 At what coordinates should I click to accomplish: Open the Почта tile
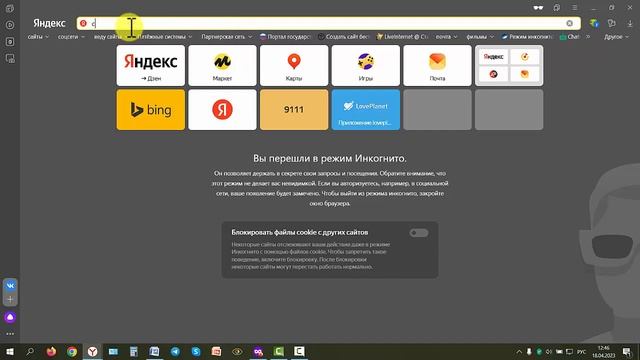click(437, 65)
